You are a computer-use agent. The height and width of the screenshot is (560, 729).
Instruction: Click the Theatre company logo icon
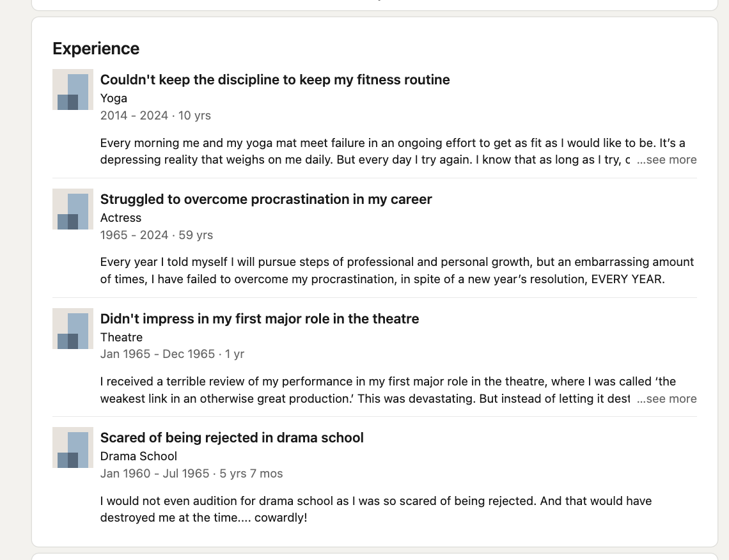coord(73,329)
